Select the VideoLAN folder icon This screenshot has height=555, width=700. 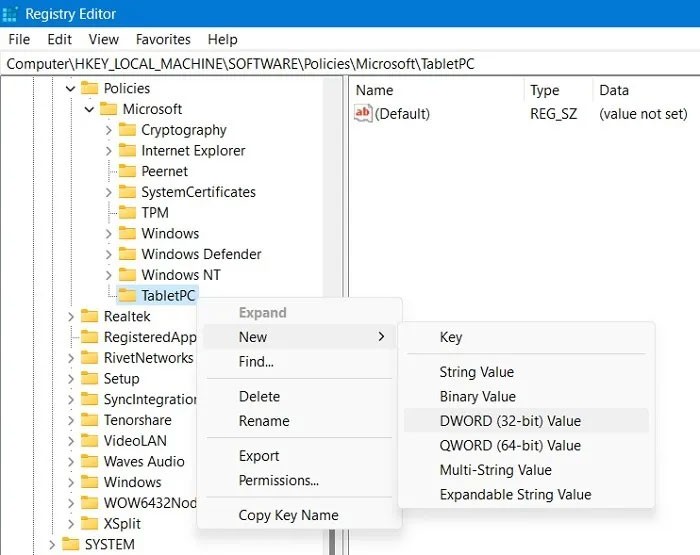tap(90, 441)
